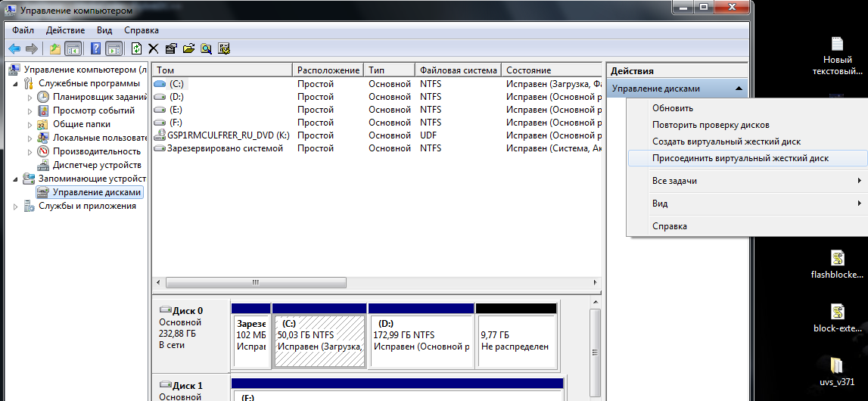
Task: Open the Вид submenu in actions menu
Action: (747, 204)
